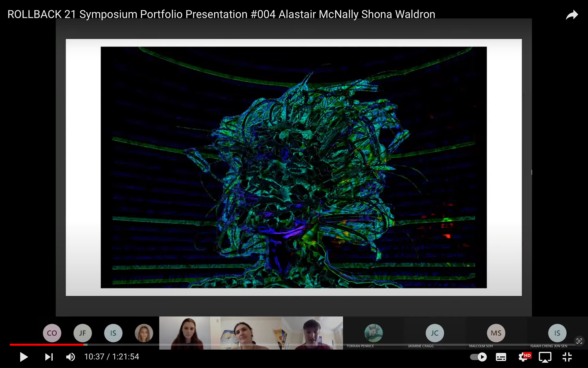Share the video using the arrow icon
The image size is (588, 368).
coord(572,15)
